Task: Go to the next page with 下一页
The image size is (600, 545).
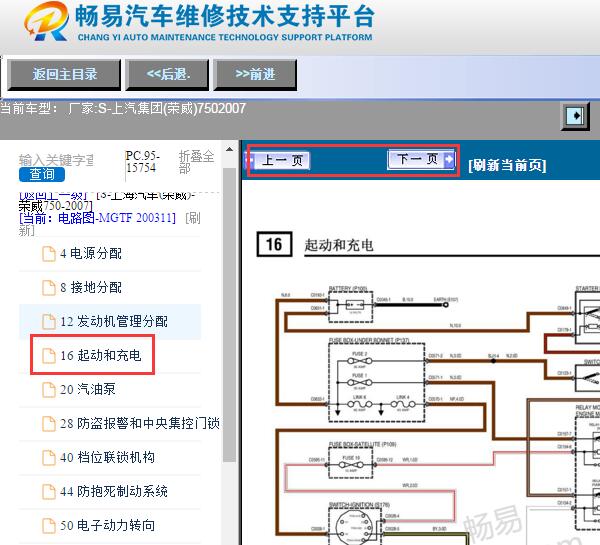Action: (x=421, y=159)
